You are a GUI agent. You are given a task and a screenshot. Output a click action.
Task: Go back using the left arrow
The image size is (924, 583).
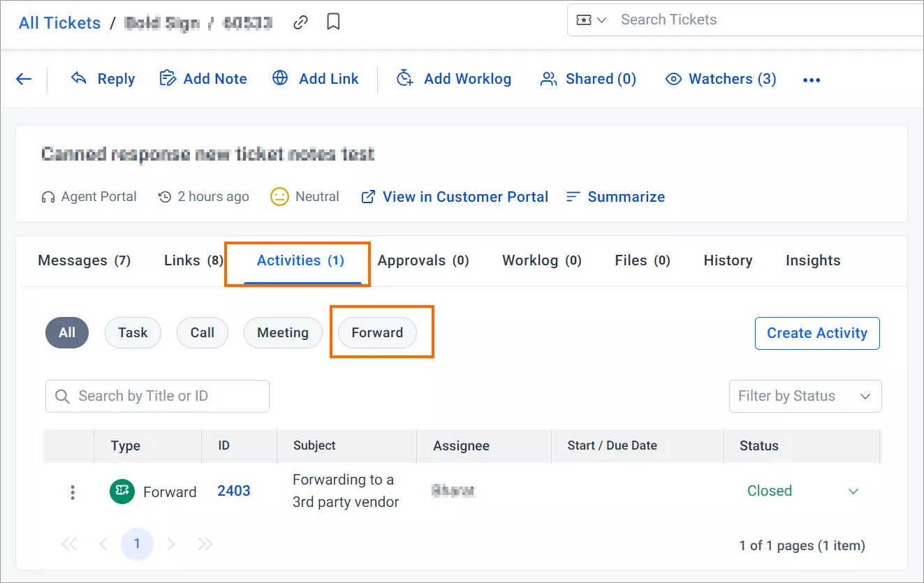24,79
